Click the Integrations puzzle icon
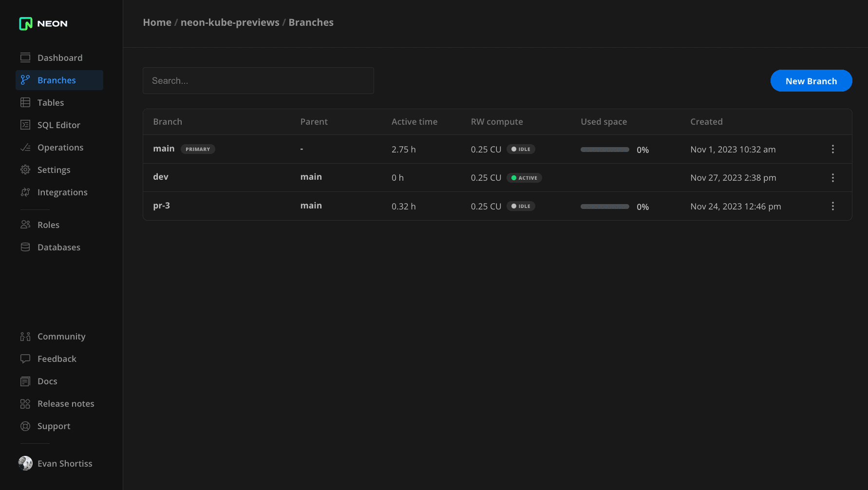This screenshot has width=868, height=490. click(25, 192)
